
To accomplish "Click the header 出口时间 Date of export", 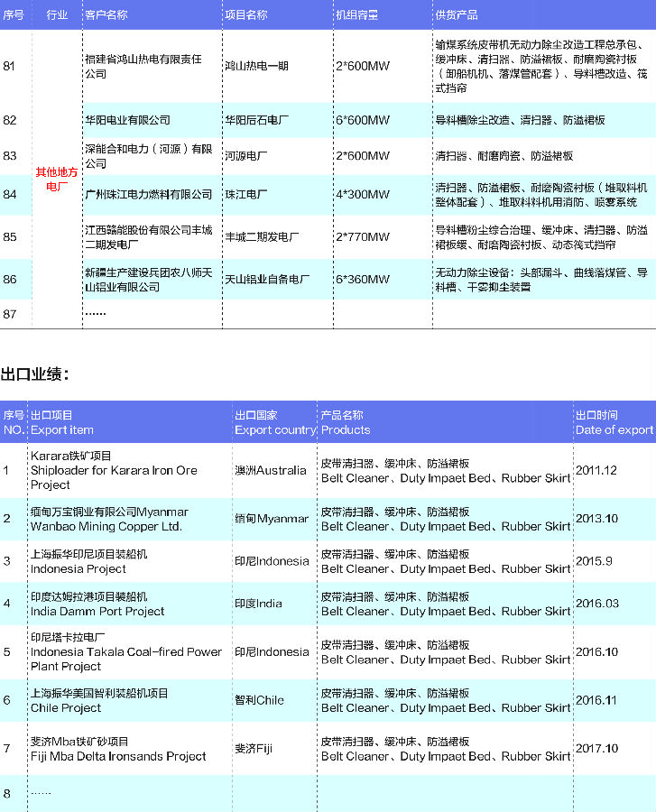I will pos(614,422).
